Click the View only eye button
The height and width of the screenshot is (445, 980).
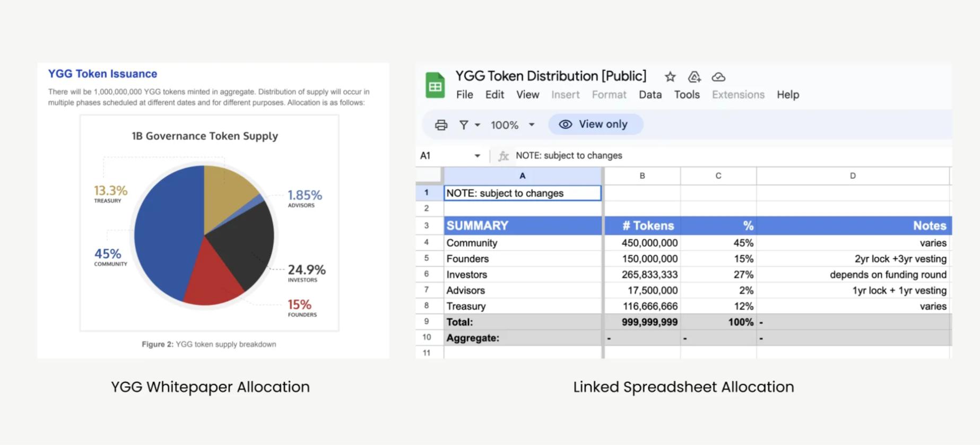595,124
